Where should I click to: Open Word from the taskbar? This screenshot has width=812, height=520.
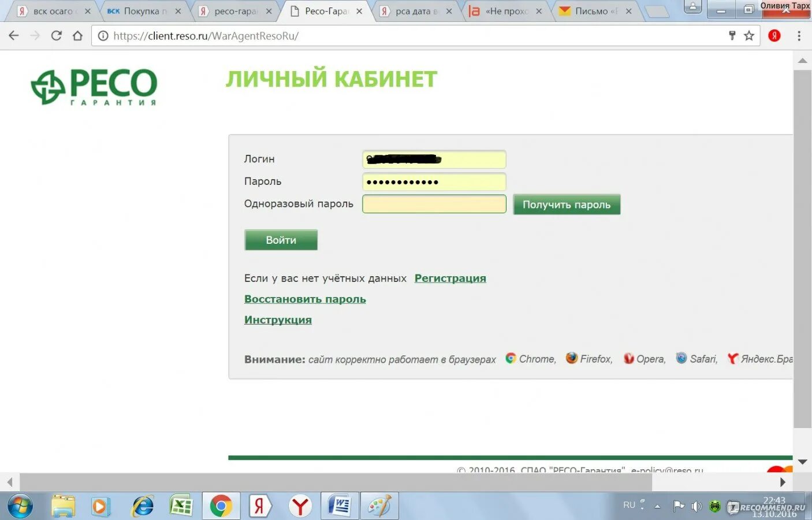[340, 507]
